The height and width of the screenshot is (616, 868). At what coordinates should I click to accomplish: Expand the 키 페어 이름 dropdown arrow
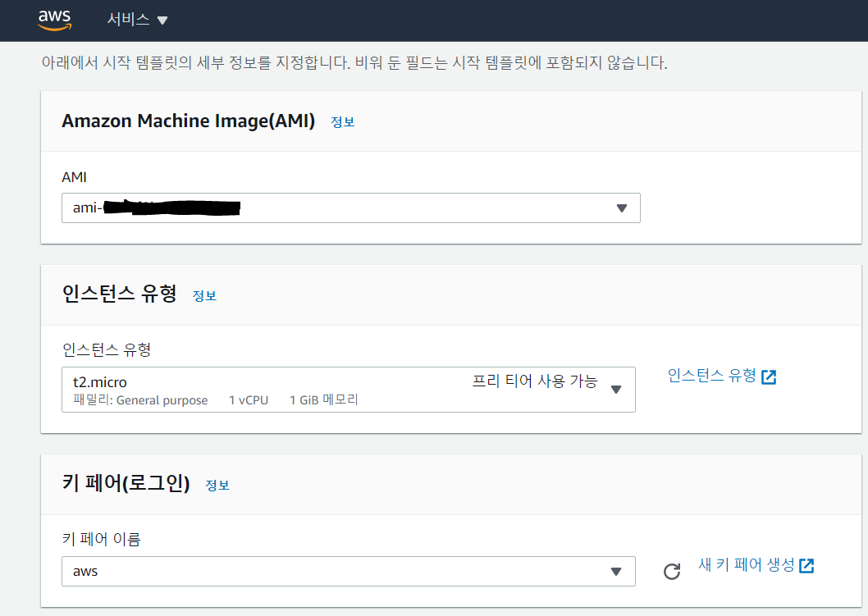pyautogui.click(x=616, y=571)
